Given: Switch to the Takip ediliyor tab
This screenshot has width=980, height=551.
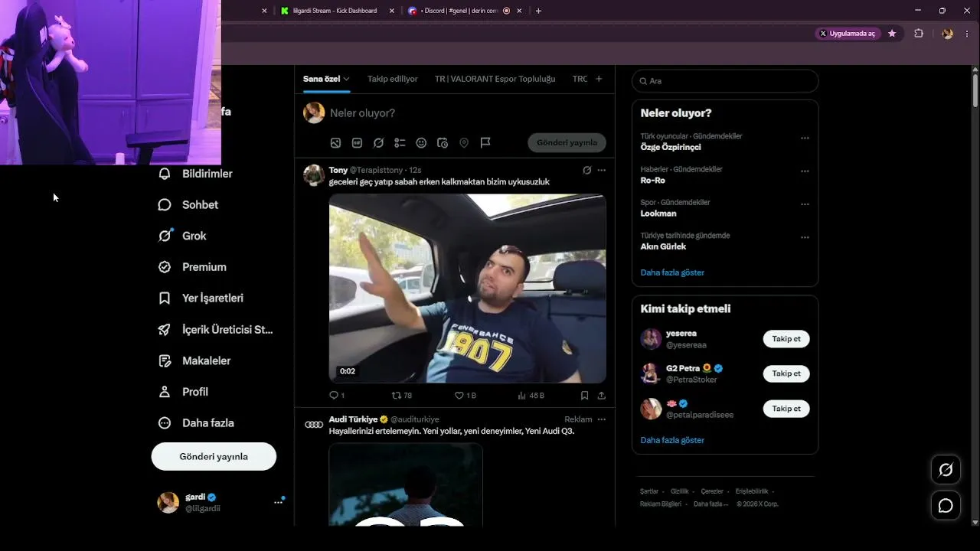Looking at the screenshot, I should (x=393, y=79).
